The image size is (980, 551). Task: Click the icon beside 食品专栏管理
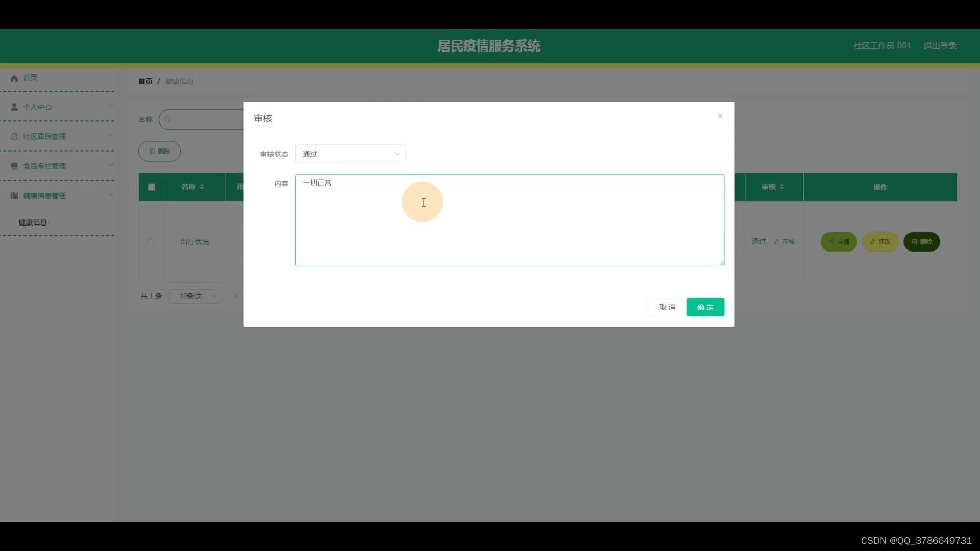pyautogui.click(x=14, y=166)
